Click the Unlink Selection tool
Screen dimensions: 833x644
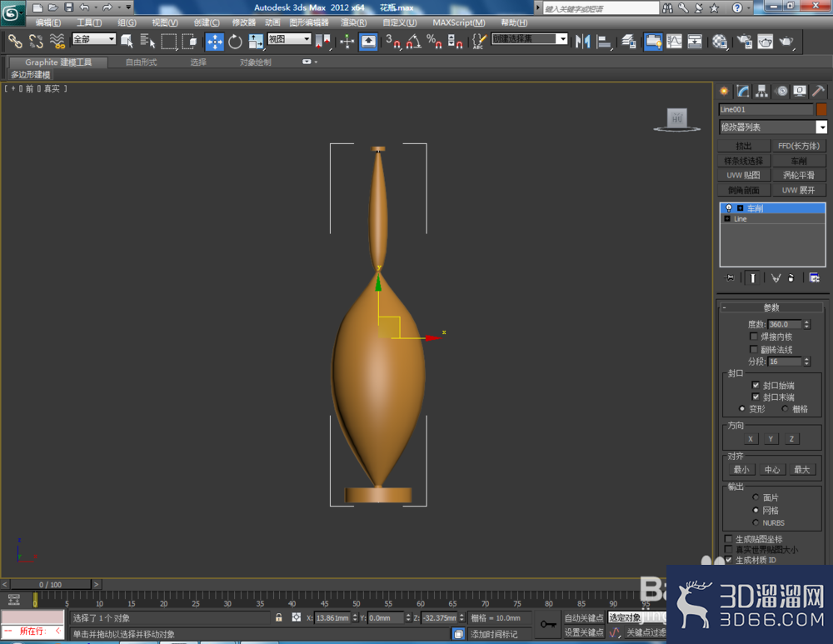36,42
